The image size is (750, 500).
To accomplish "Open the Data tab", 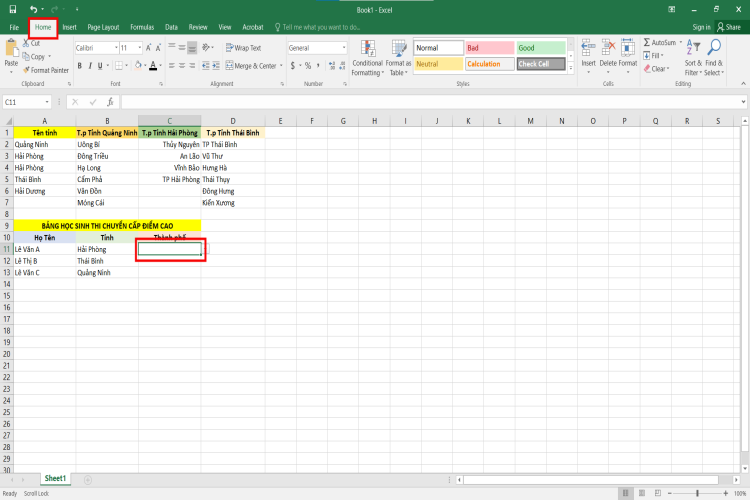I will (171, 27).
